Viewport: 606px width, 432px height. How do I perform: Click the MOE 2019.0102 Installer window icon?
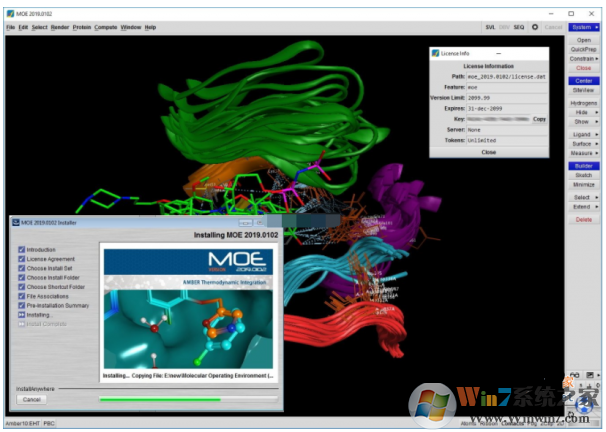[x=16, y=223]
